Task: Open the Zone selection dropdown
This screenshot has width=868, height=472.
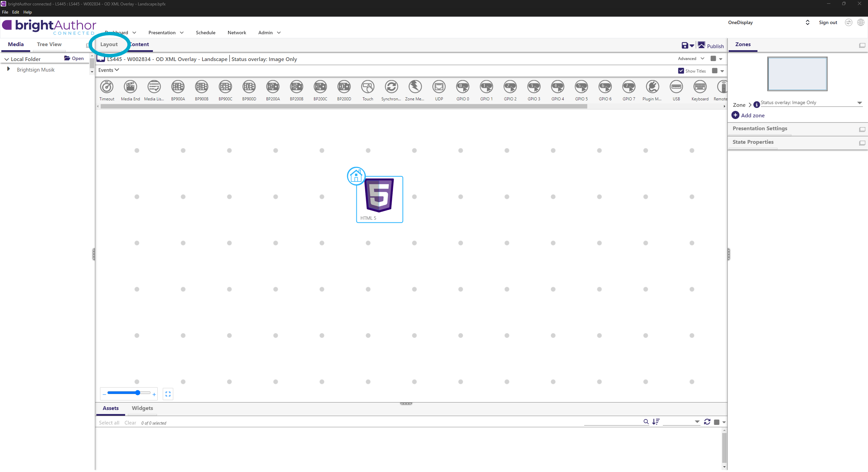Action: click(860, 103)
